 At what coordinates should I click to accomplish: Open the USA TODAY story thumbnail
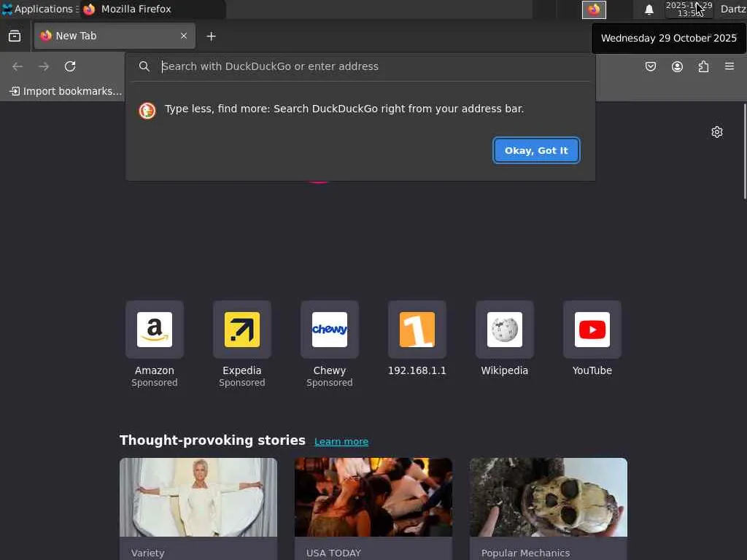373,497
